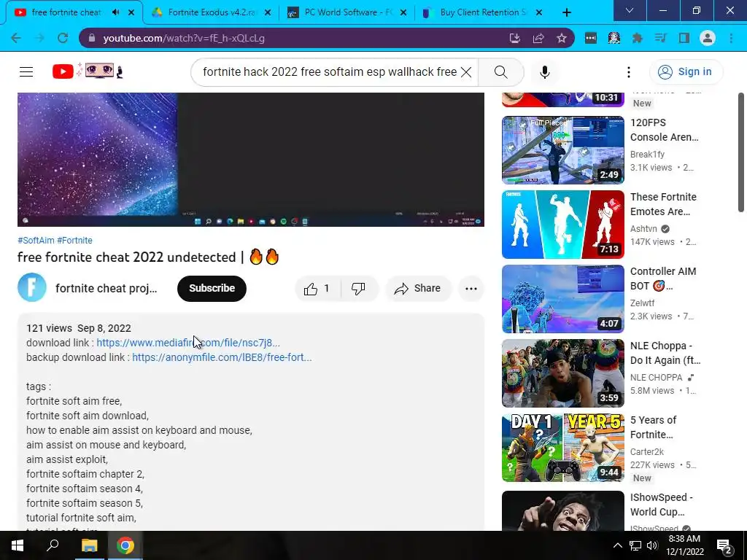
Task: Dislike the video with thumbs down
Action: point(358,289)
